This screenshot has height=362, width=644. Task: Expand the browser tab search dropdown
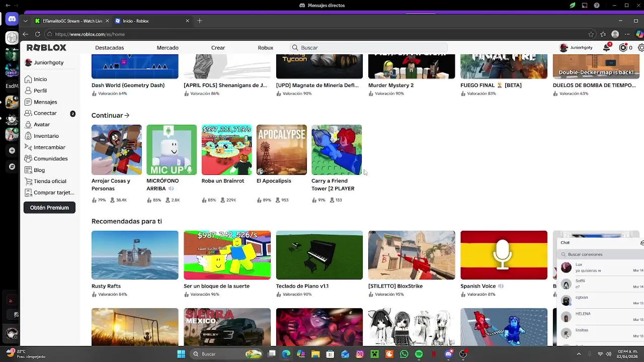point(26,21)
